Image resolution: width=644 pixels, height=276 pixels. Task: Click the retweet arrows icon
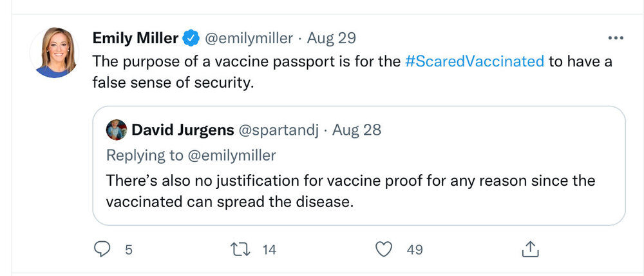coord(241,249)
